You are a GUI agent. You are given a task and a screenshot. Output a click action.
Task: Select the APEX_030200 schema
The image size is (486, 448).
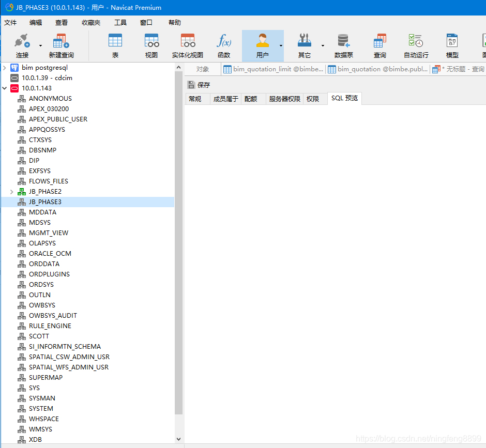pyautogui.click(x=49, y=109)
